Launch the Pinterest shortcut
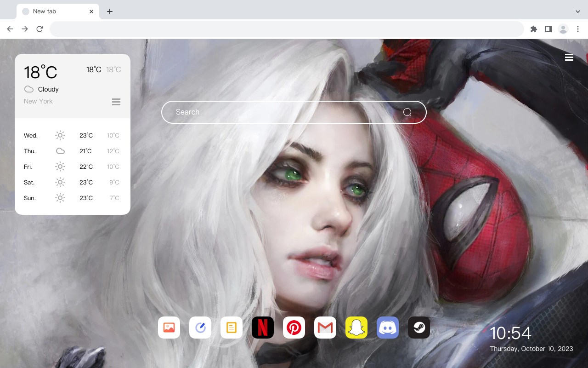Image resolution: width=588 pixels, height=368 pixels. point(294,328)
